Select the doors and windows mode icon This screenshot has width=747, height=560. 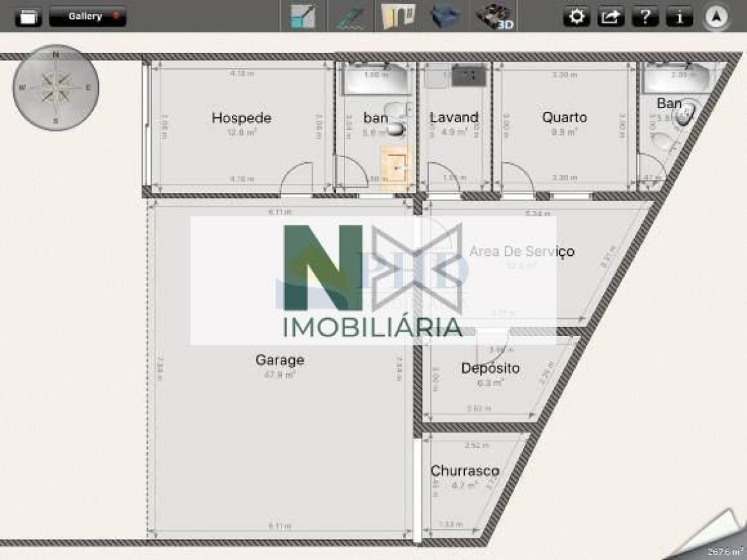point(398,16)
